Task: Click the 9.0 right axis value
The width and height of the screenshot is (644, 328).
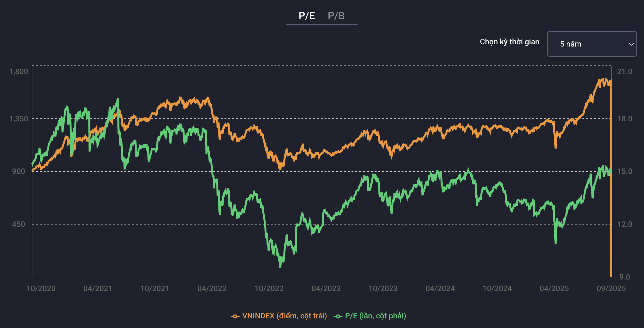Action: point(624,277)
